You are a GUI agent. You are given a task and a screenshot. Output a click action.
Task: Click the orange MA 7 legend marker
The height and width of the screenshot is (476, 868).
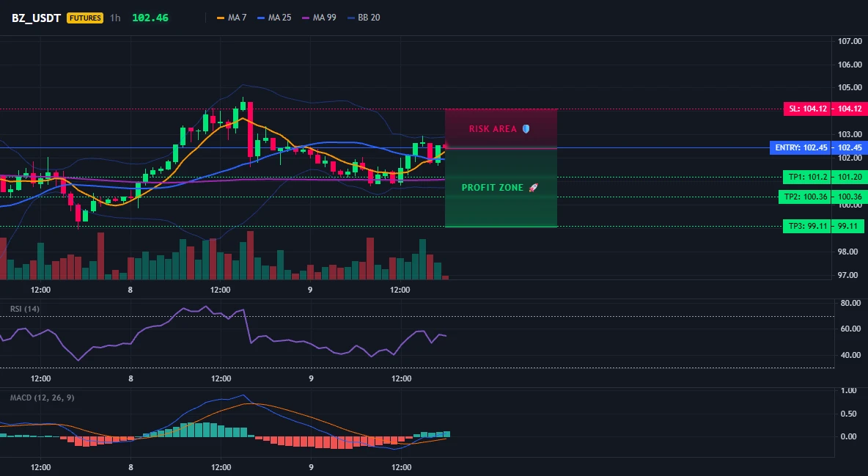221,18
